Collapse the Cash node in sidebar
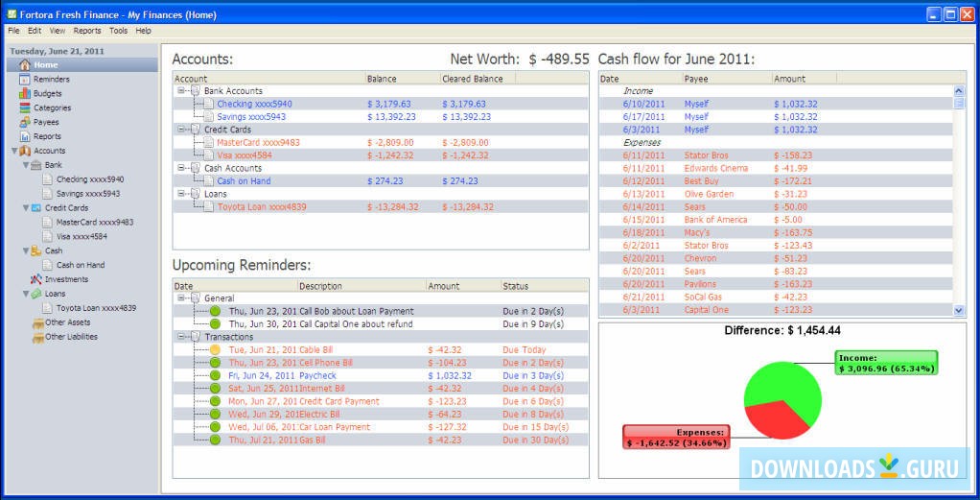Image resolution: width=980 pixels, height=500 pixels. click(x=26, y=250)
